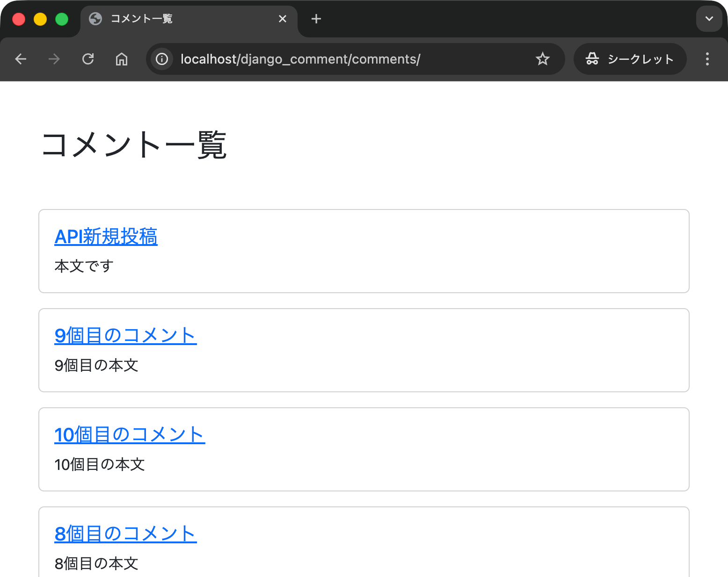Minimize window with yellow traffic light

40,19
